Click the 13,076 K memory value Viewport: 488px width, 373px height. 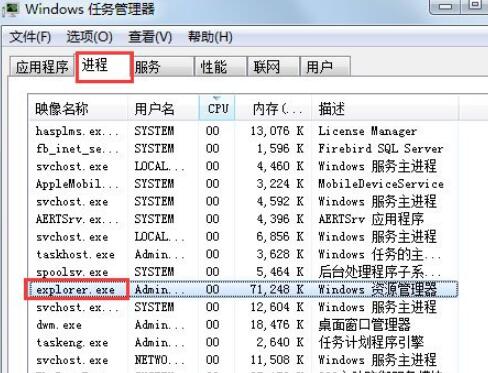click(x=277, y=131)
